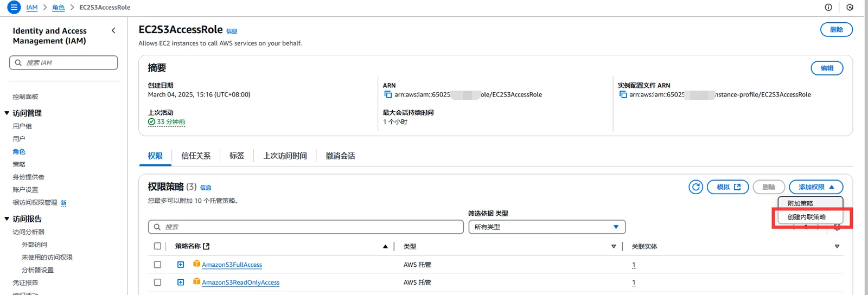Sort the 类型 column using its arrow
This screenshot has width=868, height=295.
point(614,246)
